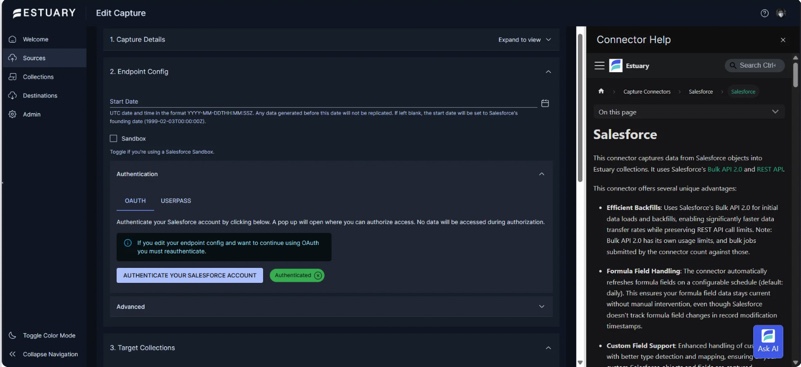Select the OAUTH tab
This screenshot has width=801, height=367.
coord(135,201)
